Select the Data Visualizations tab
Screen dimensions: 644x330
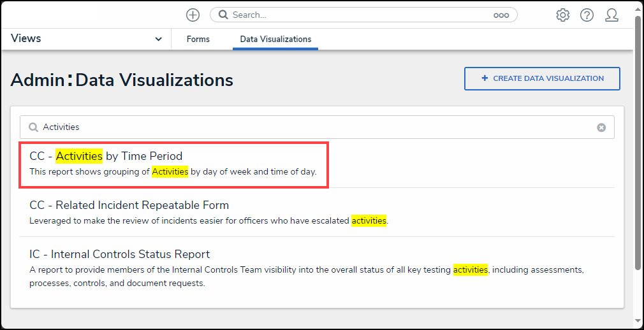point(275,39)
